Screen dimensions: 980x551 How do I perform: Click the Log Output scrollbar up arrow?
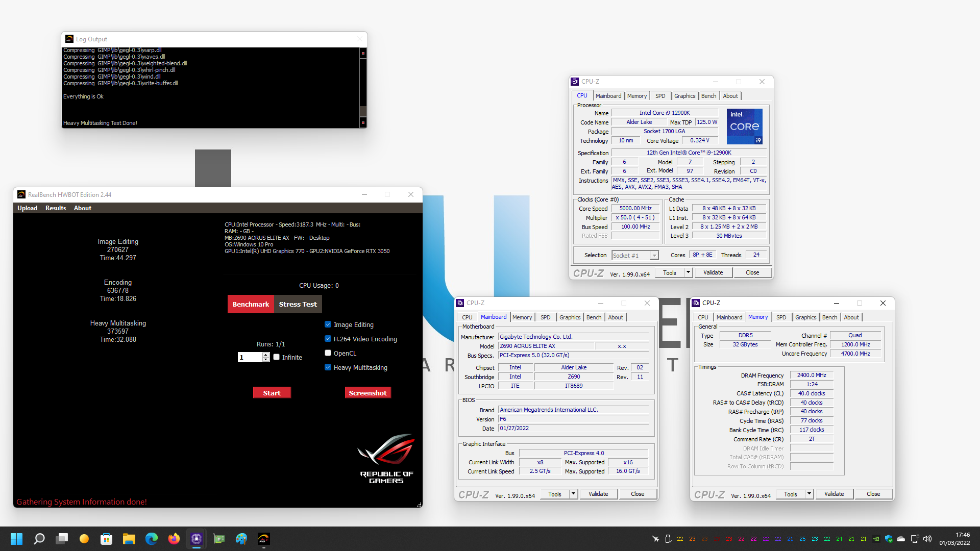pyautogui.click(x=363, y=53)
